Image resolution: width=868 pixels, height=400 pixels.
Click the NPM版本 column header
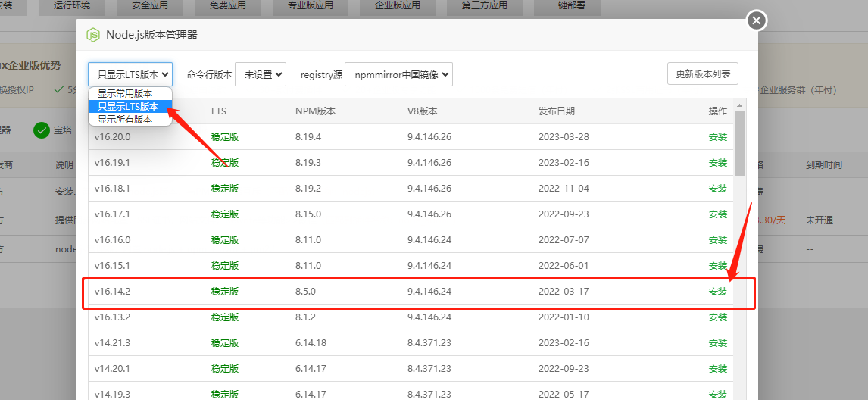pyautogui.click(x=316, y=111)
